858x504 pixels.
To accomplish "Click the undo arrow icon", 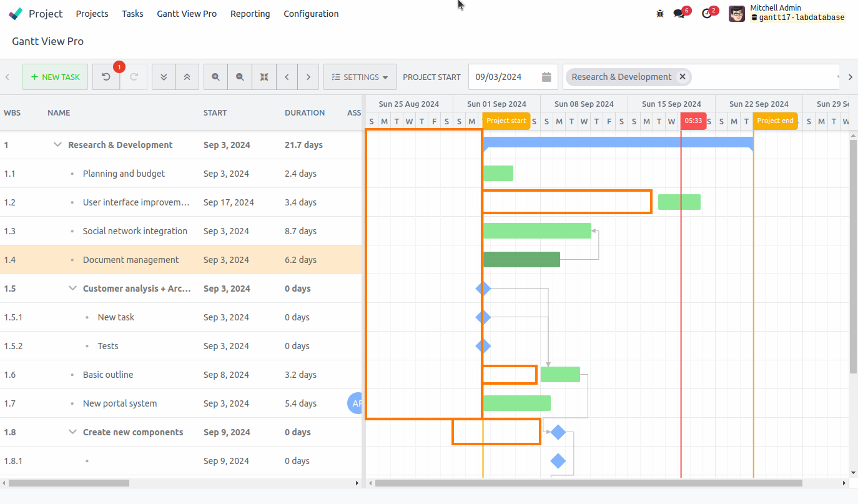I will [x=106, y=76].
